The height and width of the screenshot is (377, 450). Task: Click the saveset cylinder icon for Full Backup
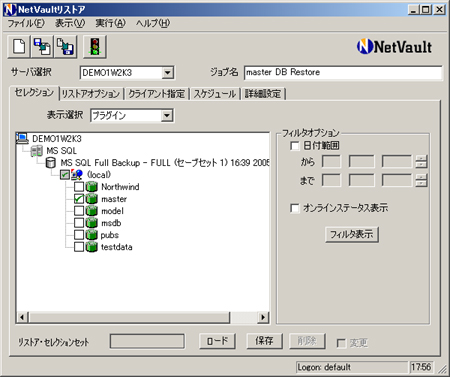tap(51, 163)
